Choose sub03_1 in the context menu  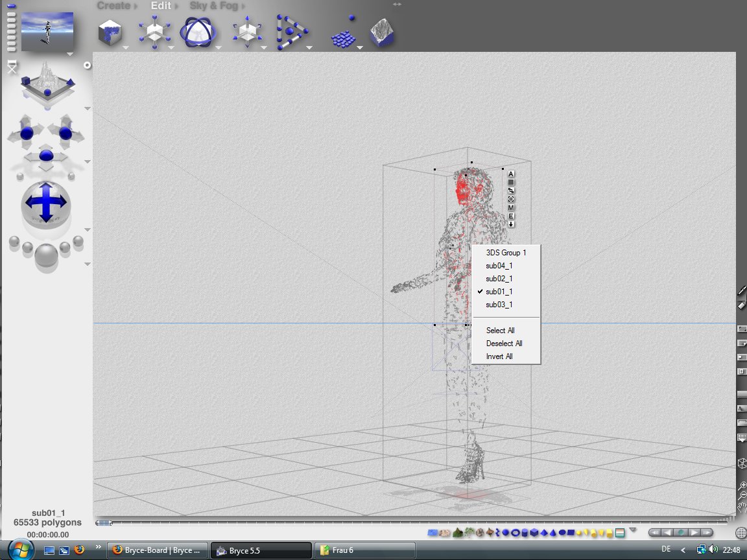506,304
